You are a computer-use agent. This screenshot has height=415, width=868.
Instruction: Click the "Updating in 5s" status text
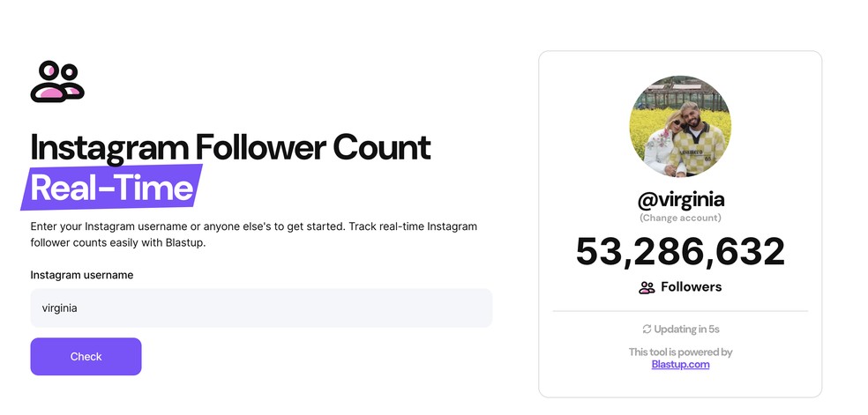(x=687, y=330)
